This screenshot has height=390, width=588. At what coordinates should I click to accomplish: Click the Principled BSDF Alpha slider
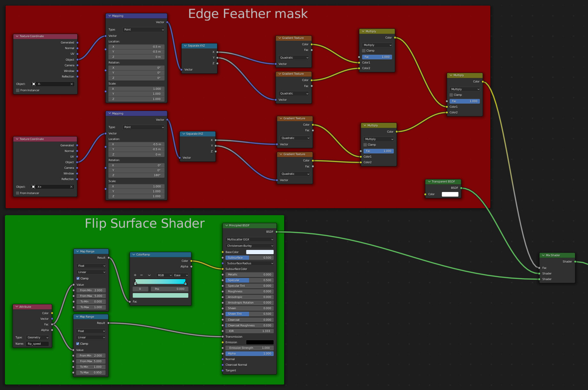coord(249,354)
